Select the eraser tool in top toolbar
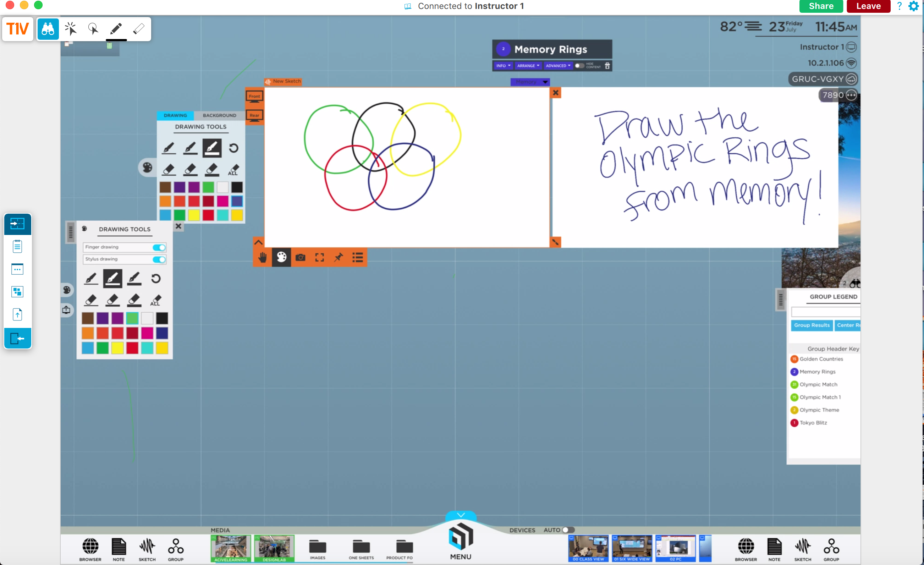Screen dimensions: 924x565 pos(139,29)
